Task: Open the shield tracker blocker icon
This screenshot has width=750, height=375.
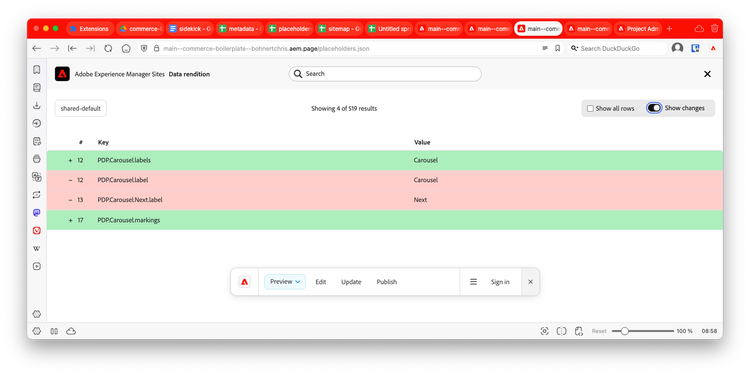Action: 145,48
